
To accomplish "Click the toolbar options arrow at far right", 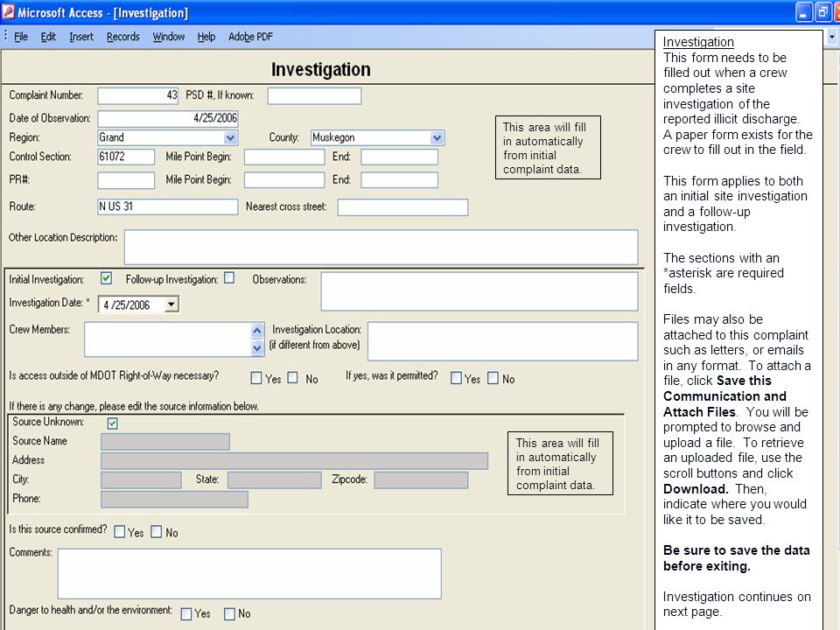I will (x=832, y=38).
